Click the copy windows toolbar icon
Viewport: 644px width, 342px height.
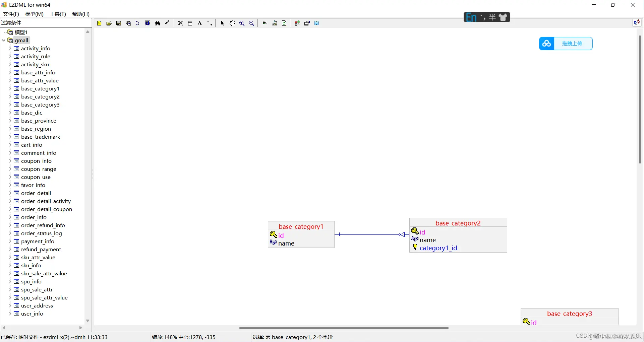coord(128,23)
